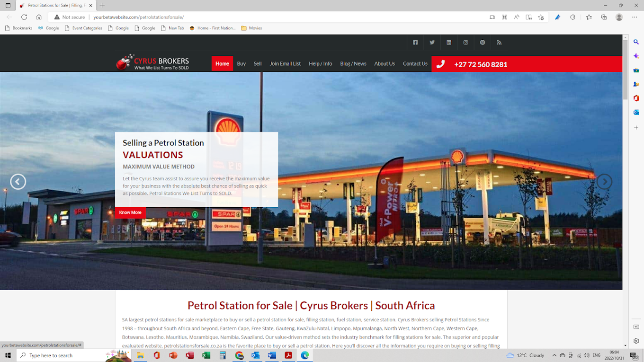Click the Know More button
Image resolution: width=644 pixels, height=362 pixels.
130,212
